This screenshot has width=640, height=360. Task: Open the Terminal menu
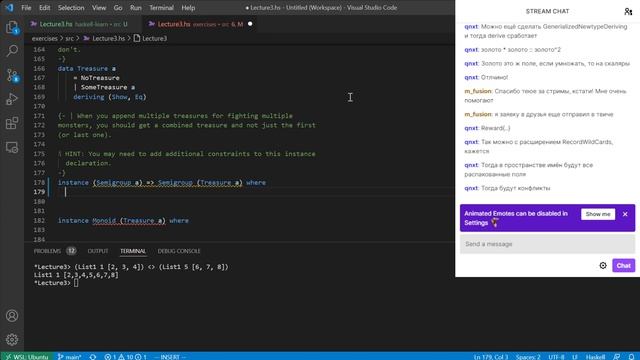(x=161, y=8)
